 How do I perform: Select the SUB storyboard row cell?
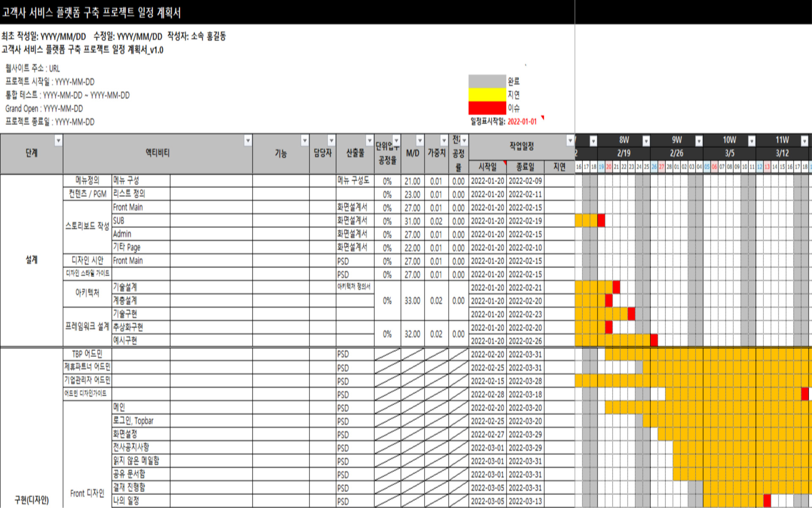pos(141,221)
